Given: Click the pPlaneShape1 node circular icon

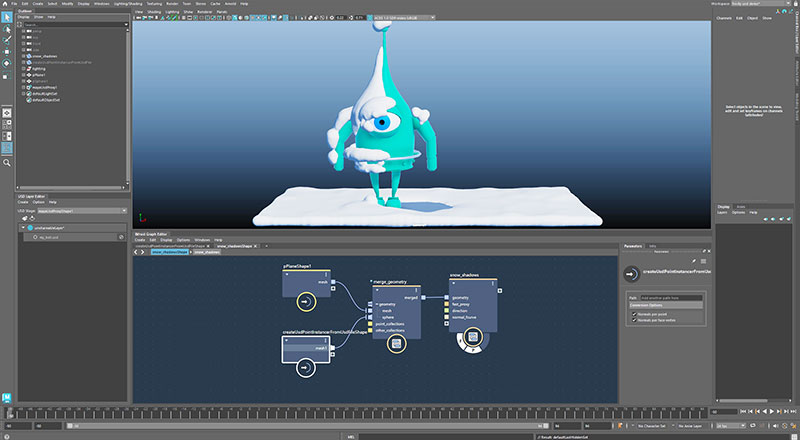Looking at the screenshot, I should pyautogui.click(x=306, y=302).
